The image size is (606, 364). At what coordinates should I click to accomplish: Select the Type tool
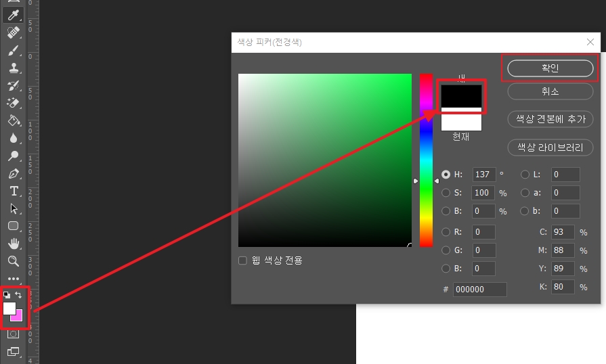pos(14,191)
